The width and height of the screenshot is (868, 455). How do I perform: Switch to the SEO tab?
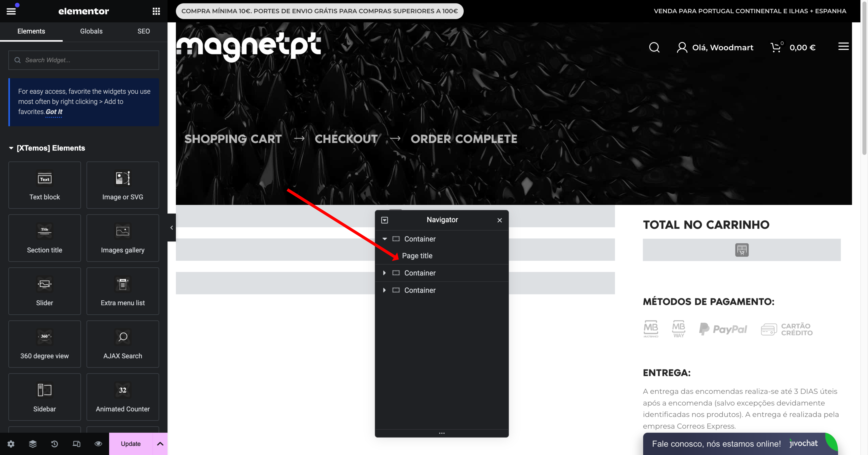(x=144, y=31)
